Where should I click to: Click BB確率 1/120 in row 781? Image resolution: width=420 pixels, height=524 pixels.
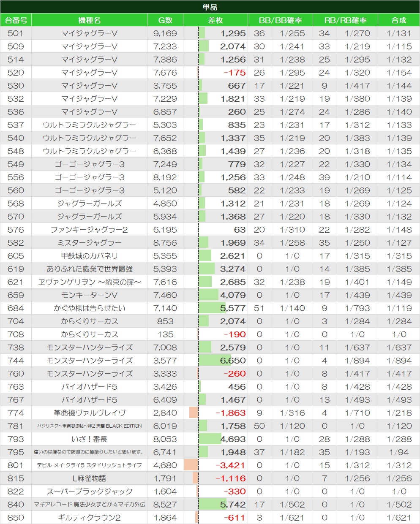[292, 426]
